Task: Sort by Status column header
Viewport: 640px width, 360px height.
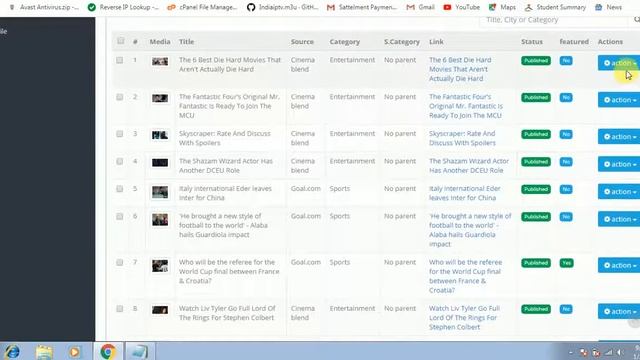Action: [532, 42]
